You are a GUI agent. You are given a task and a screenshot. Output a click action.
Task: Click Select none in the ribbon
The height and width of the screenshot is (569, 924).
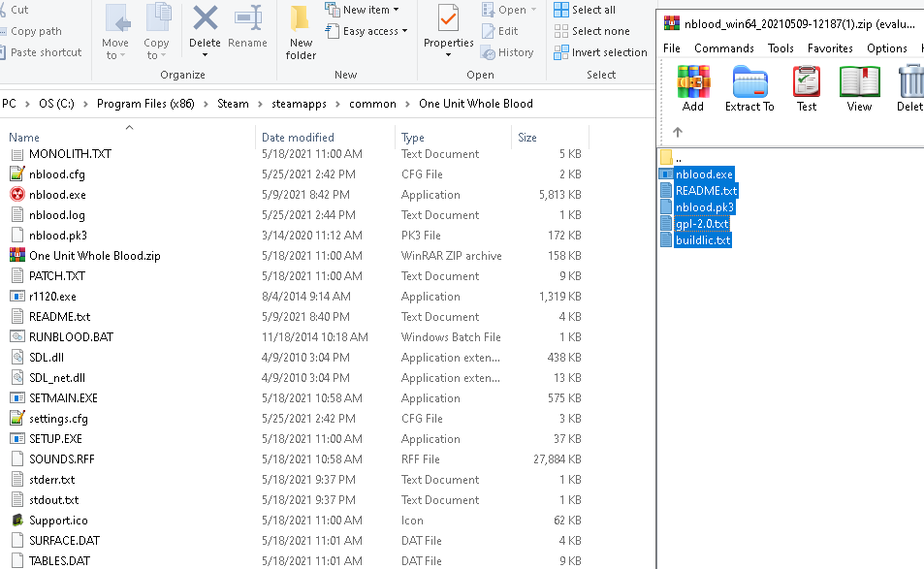591,31
